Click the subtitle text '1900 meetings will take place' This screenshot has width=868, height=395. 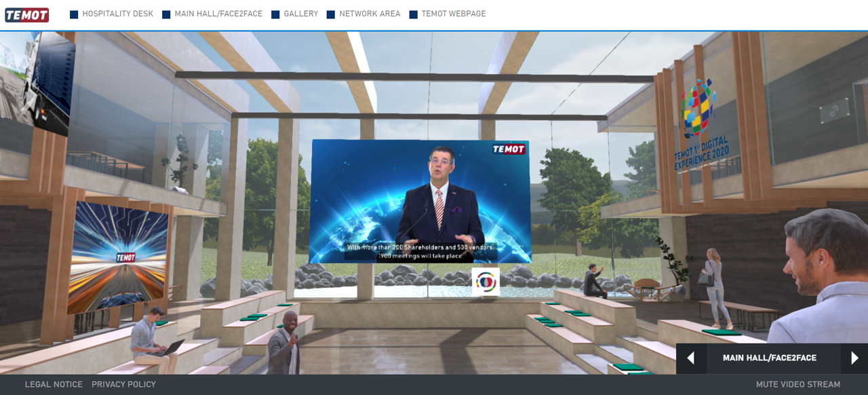421,257
